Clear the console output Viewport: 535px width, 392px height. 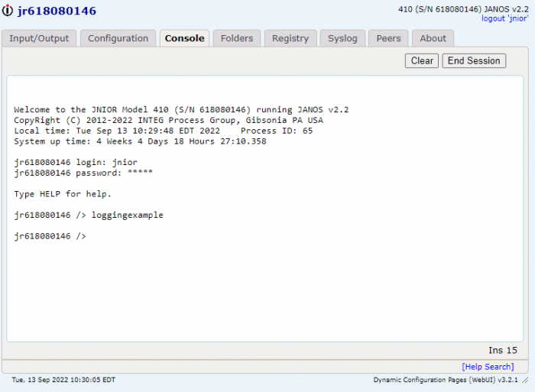click(422, 60)
